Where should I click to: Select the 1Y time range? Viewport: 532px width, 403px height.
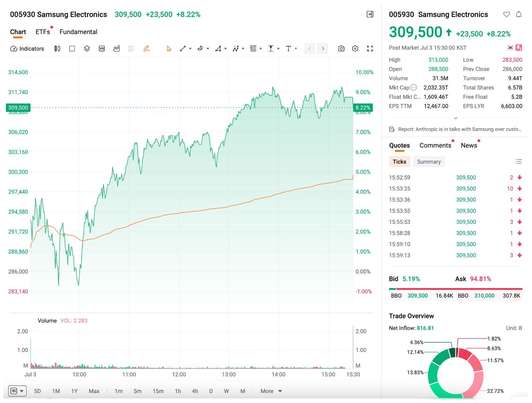74,391
